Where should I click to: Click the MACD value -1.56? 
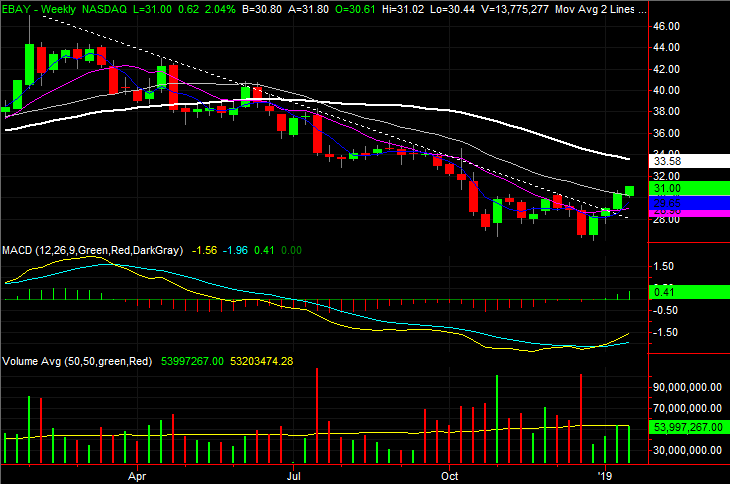(204, 250)
